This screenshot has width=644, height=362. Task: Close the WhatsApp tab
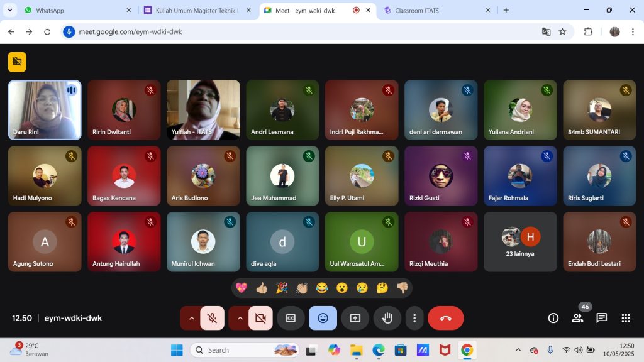coord(128,10)
